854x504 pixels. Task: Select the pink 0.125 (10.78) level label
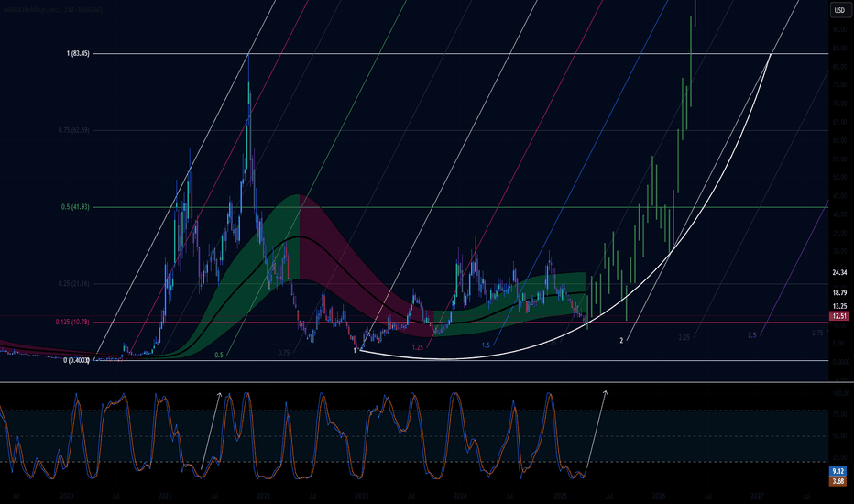coord(72,322)
